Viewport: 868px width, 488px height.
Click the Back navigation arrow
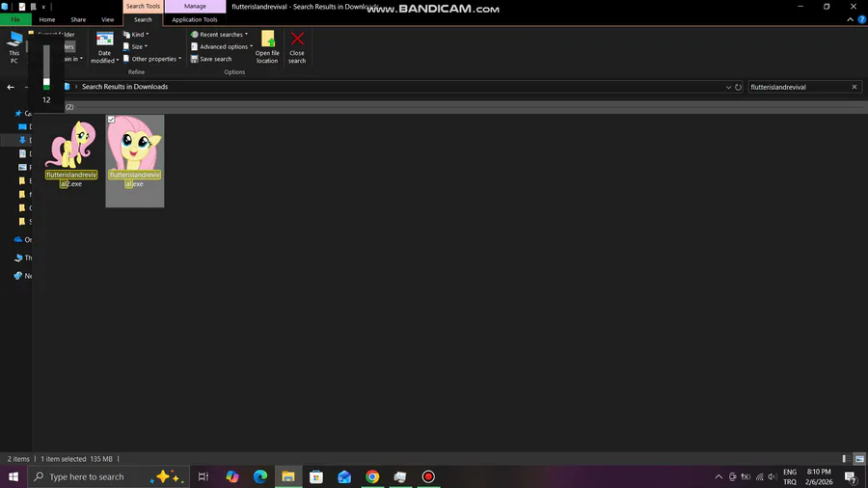[x=11, y=87]
